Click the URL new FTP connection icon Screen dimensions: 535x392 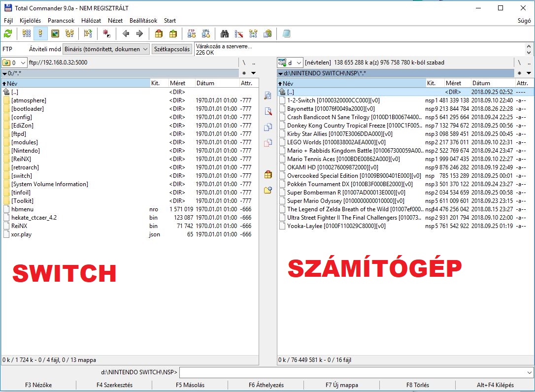pos(206,33)
